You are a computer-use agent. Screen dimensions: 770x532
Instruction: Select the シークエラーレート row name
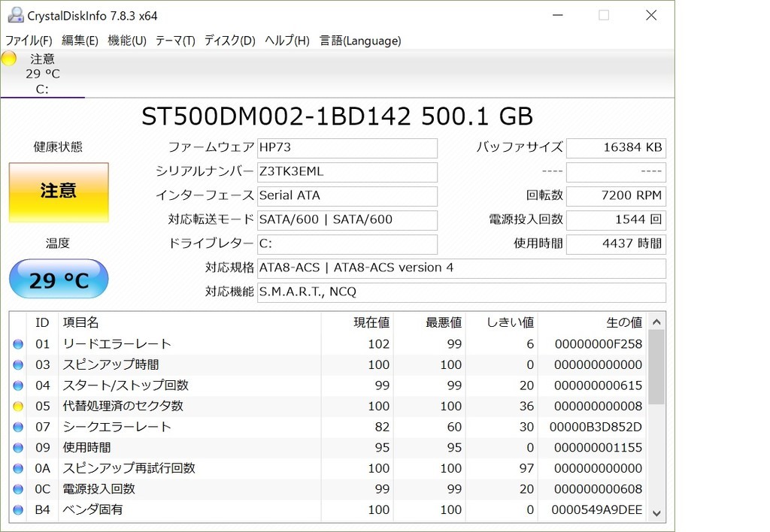pos(117,427)
